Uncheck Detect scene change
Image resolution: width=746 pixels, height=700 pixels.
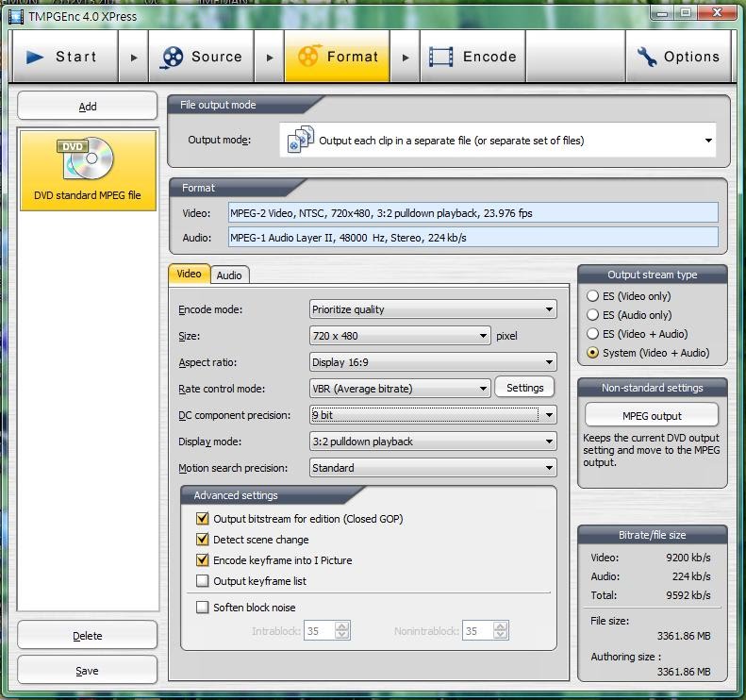pos(202,540)
